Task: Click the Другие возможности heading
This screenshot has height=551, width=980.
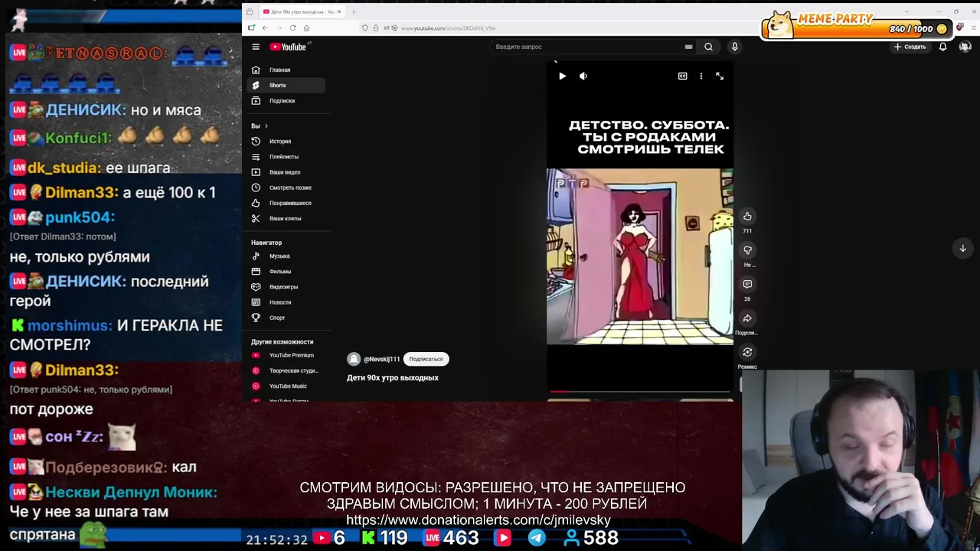Action: tap(282, 342)
